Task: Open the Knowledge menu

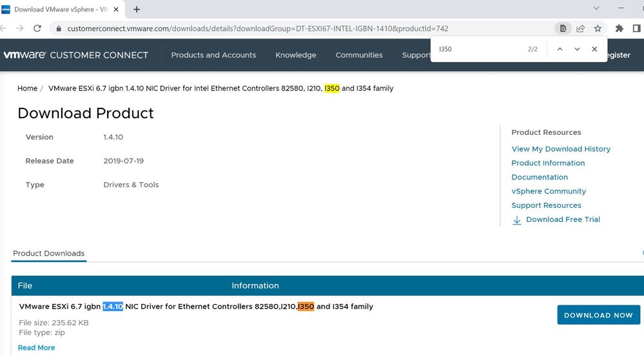Action: (296, 55)
